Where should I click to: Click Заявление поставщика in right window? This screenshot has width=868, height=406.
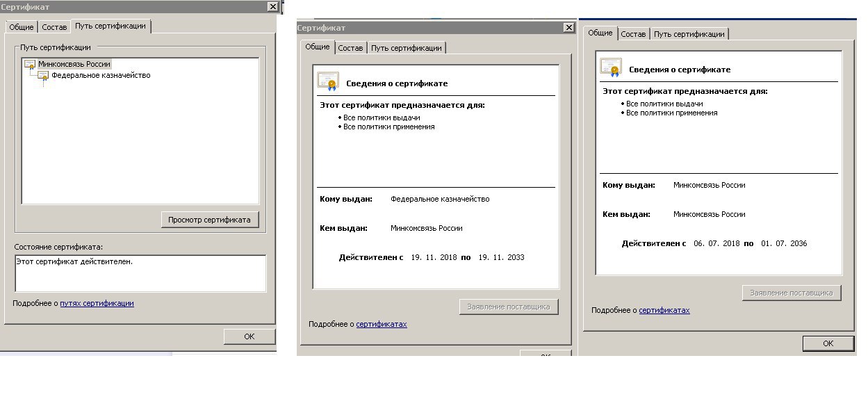point(792,293)
